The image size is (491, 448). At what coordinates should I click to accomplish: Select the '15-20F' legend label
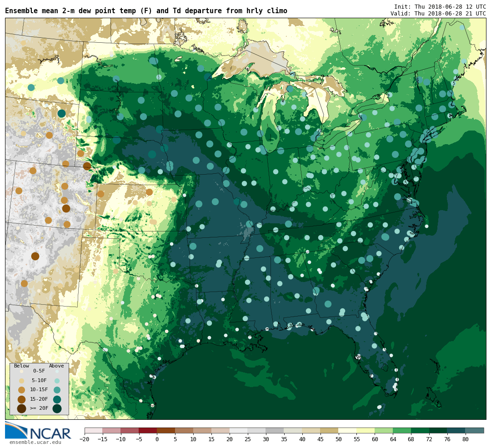(x=39, y=399)
